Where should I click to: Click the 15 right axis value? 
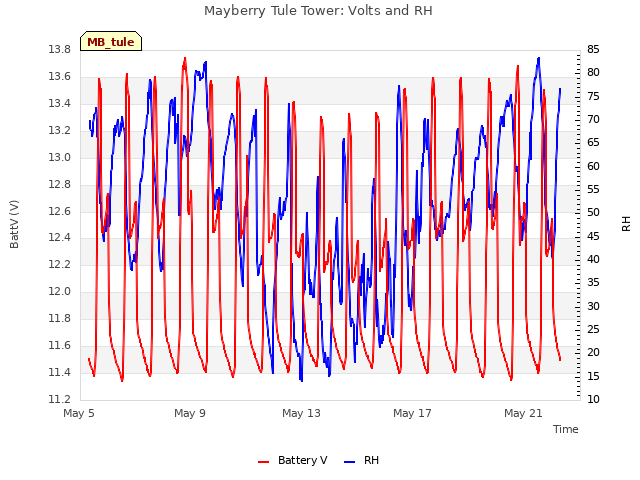pos(593,376)
